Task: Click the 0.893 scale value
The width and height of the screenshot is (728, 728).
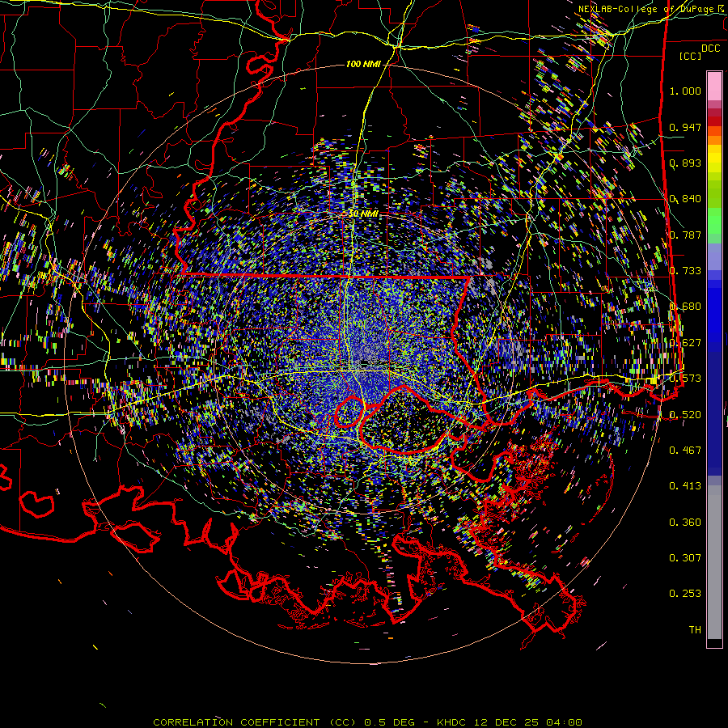Action: point(685,163)
